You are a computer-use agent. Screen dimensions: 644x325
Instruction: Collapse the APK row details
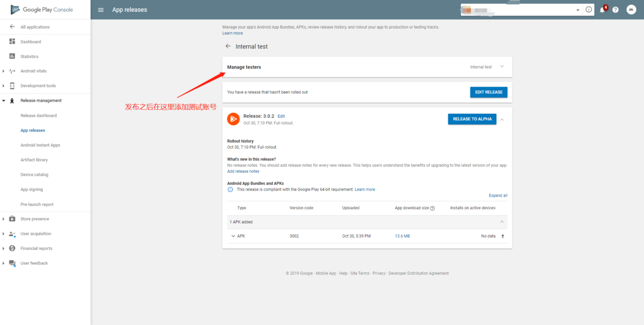pyautogui.click(x=233, y=236)
